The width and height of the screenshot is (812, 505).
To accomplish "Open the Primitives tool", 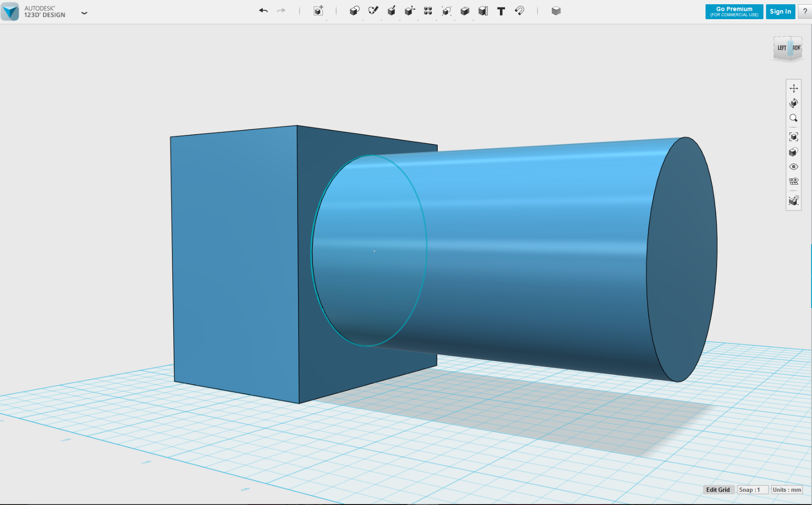I will pos(354,11).
